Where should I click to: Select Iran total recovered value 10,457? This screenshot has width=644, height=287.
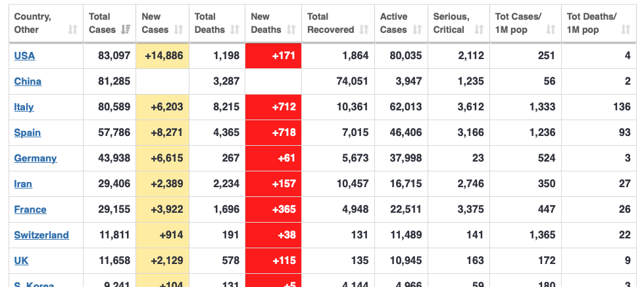[353, 184]
